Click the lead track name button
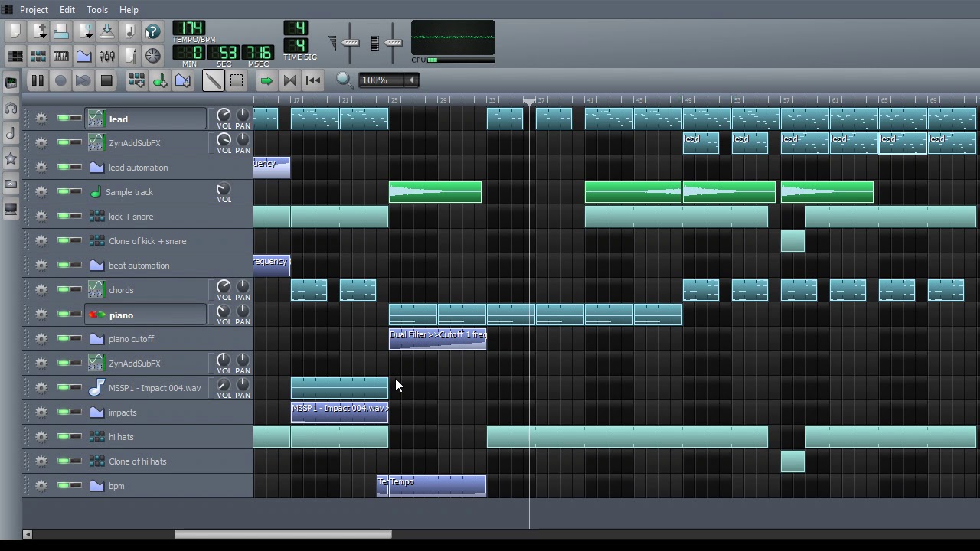 [x=146, y=119]
